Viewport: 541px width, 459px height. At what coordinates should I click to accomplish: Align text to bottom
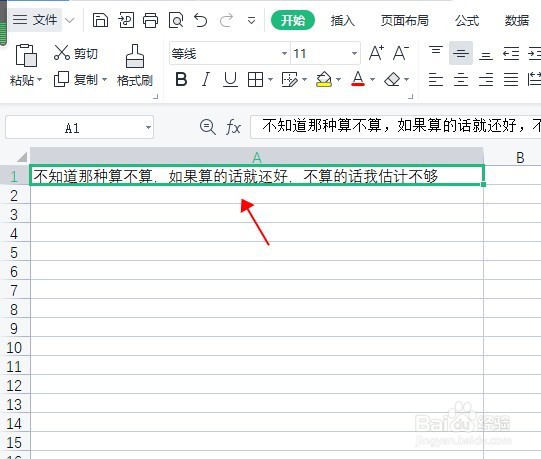click(486, 55)
